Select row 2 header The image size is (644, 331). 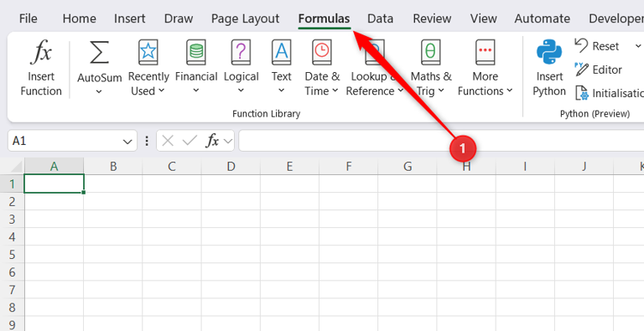13,202
